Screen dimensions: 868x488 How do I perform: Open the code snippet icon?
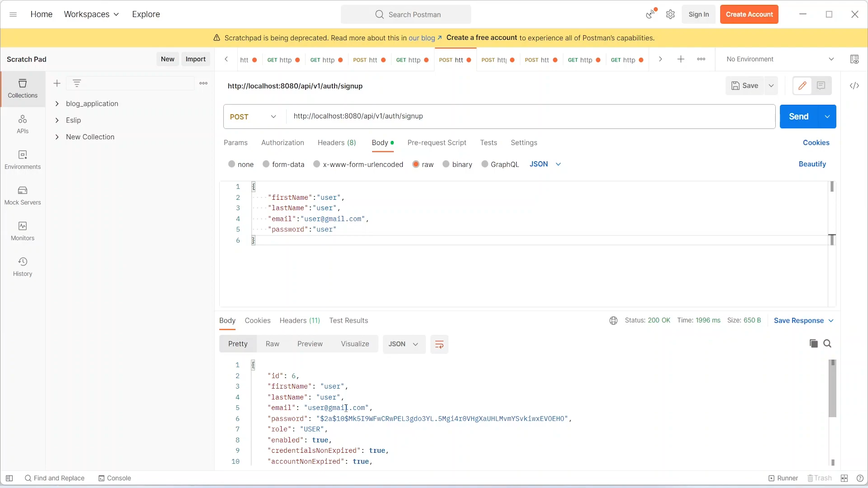(x=854, y=85)
